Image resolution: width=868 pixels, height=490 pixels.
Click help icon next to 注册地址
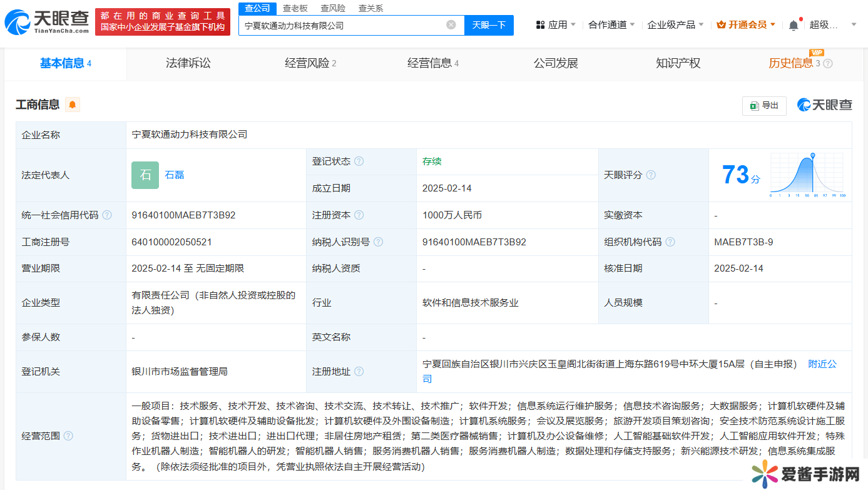click(x=359, y=372)
